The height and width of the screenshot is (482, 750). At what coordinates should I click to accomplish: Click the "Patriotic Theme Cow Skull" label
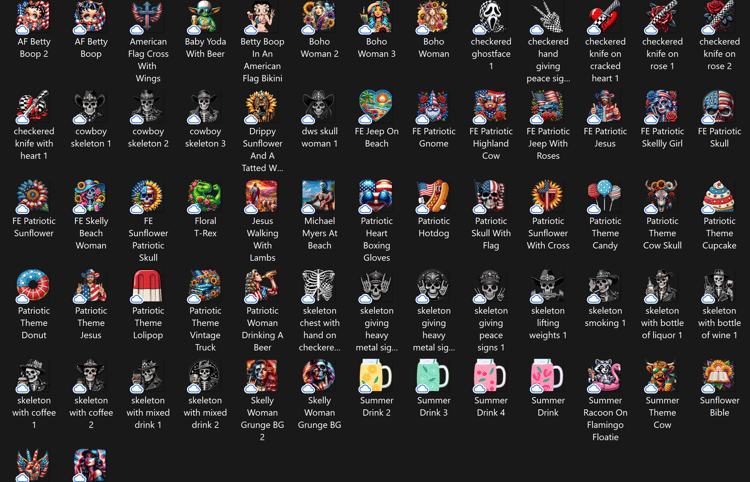(x=662, y=233)
